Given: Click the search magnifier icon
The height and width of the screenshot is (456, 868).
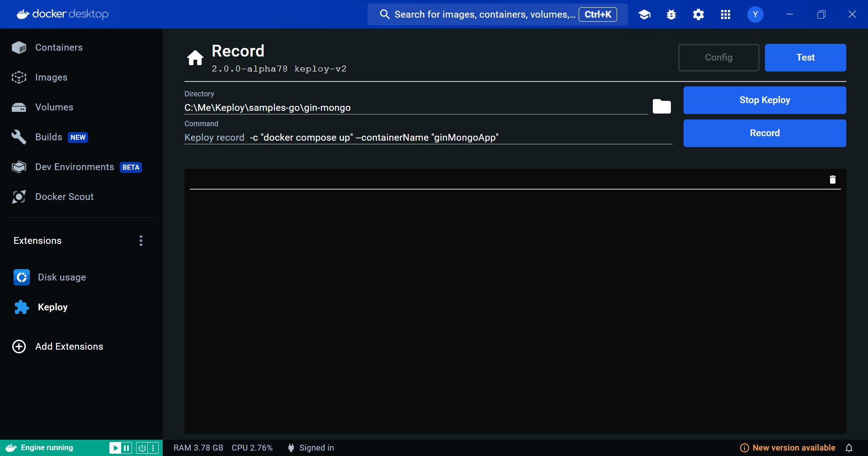Looking at the screenshot, I should click(385, 14).
